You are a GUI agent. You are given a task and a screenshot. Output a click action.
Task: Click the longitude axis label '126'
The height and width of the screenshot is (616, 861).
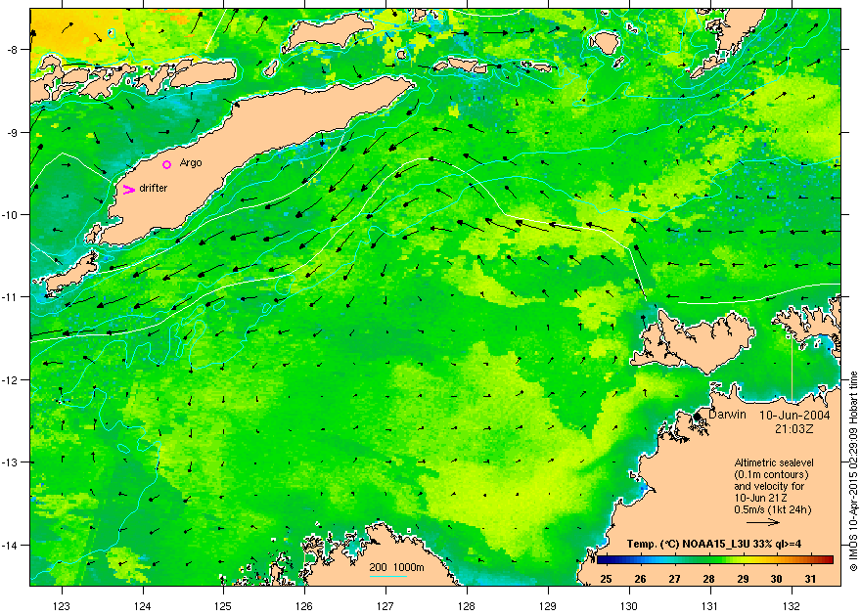point(304,606)
